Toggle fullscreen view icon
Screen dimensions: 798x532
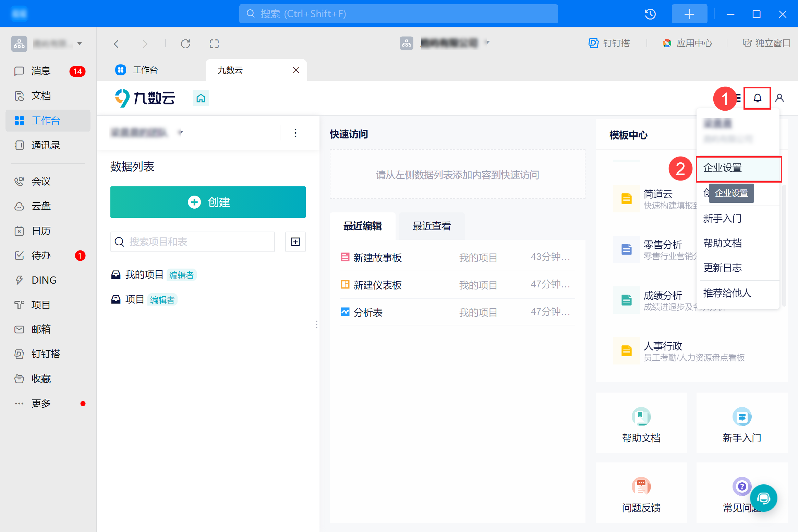(214, 44)
